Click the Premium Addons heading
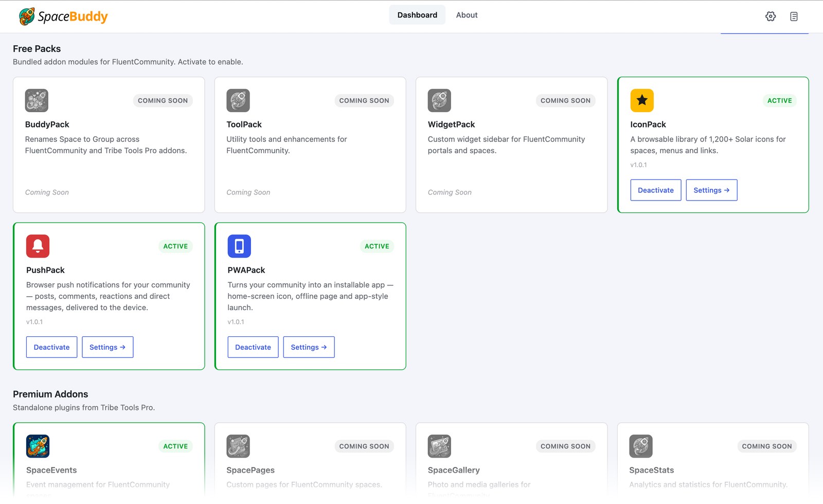The image size is (823, 504). [x=50, y=394]
